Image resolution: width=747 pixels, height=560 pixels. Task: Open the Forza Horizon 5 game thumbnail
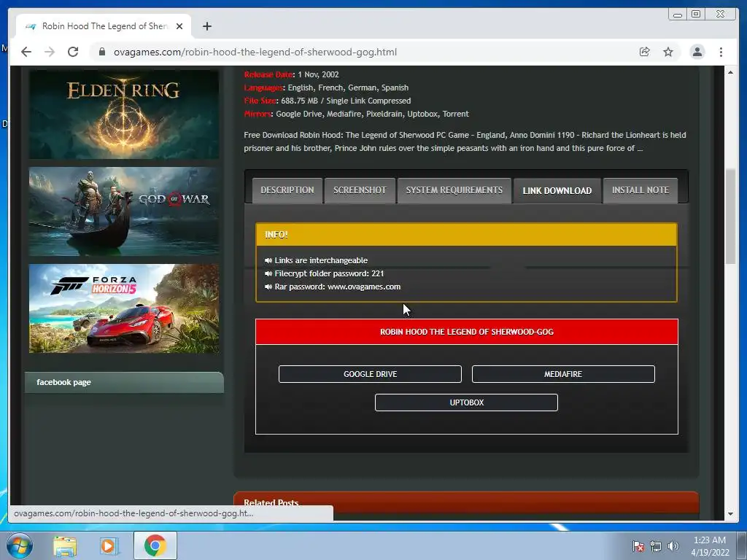click(x=124, y=308)
